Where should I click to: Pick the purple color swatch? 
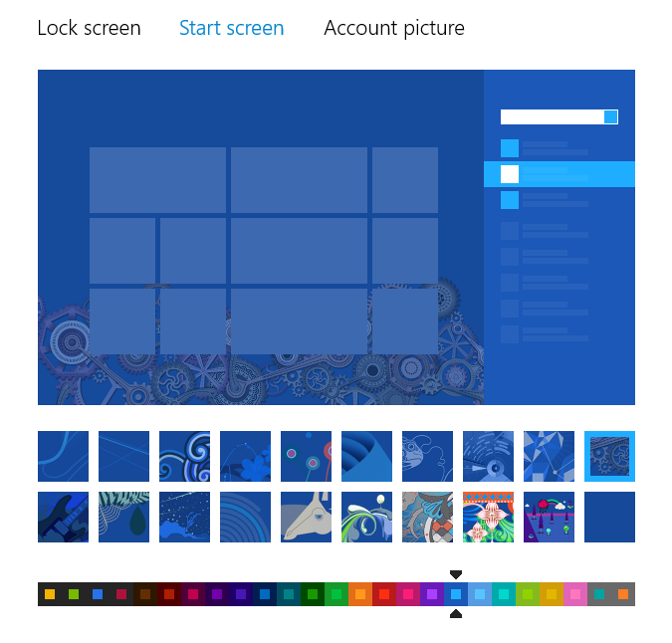coord(432,594)
